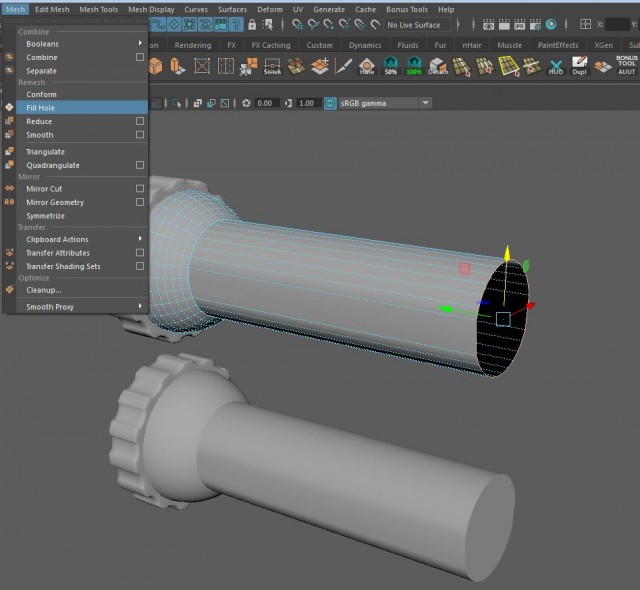Viewport: 640px width, 590px height.
Task: Click the orange cube shelf icon
Action: (156, 66)
